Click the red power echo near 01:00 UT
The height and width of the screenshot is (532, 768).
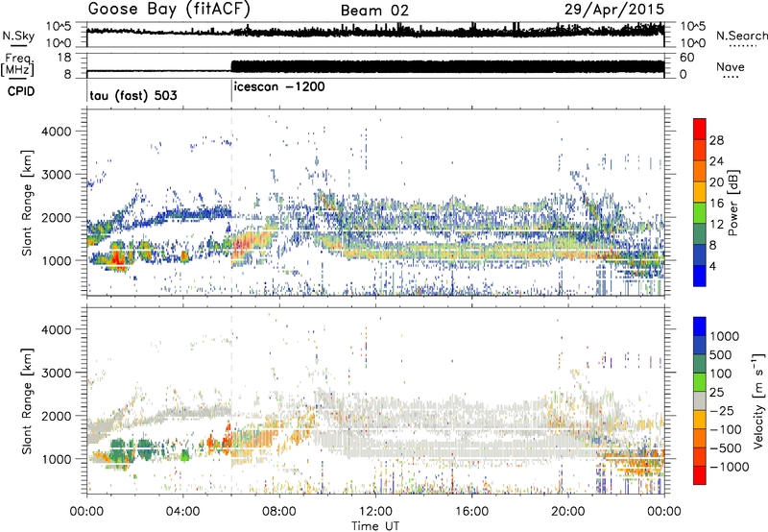116,256
